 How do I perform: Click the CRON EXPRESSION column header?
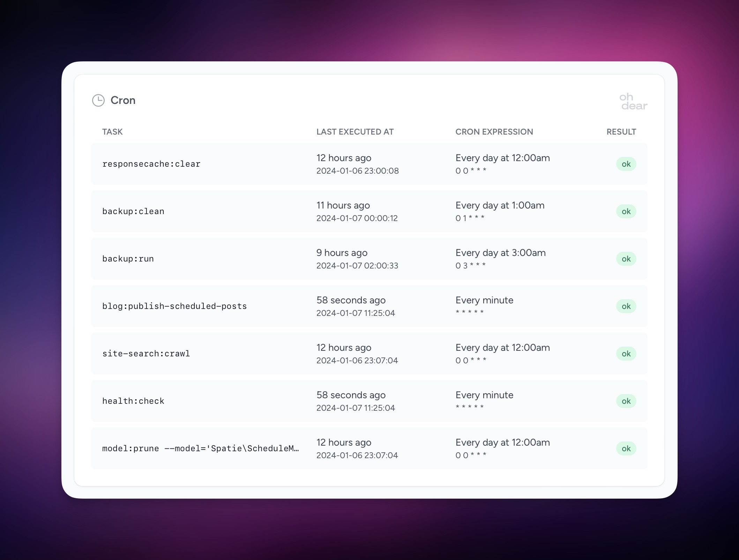pos(494,132)
